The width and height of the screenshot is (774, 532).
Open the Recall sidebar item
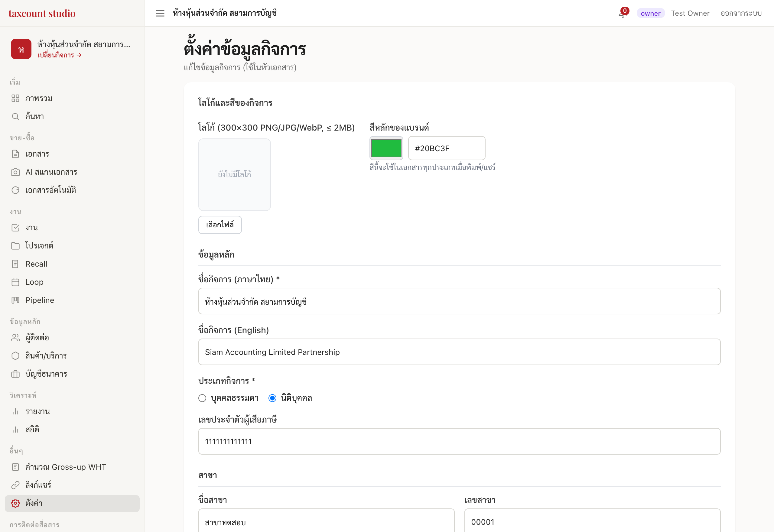(x=72, y=264)
